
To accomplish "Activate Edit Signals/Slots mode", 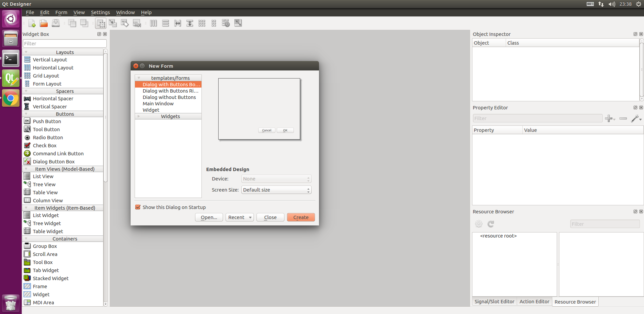I will (113, 23).
